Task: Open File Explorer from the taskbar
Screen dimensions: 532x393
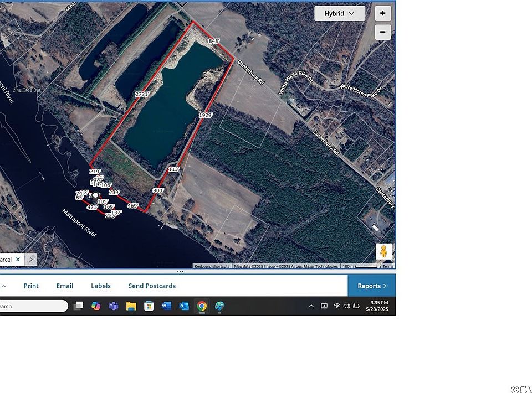Action: click(x=131, y=306)
